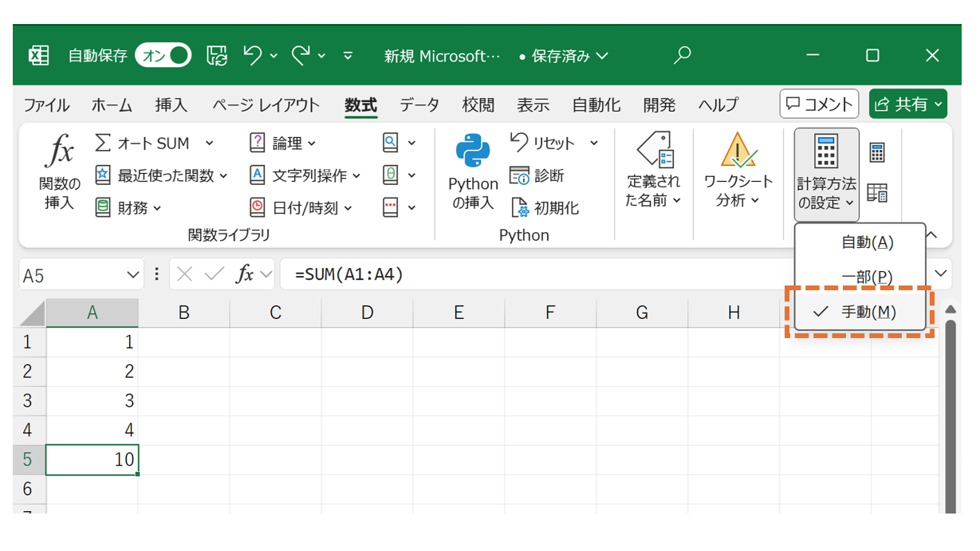
Task: Click the Save icon in title bar
Action: coord(216,55)
